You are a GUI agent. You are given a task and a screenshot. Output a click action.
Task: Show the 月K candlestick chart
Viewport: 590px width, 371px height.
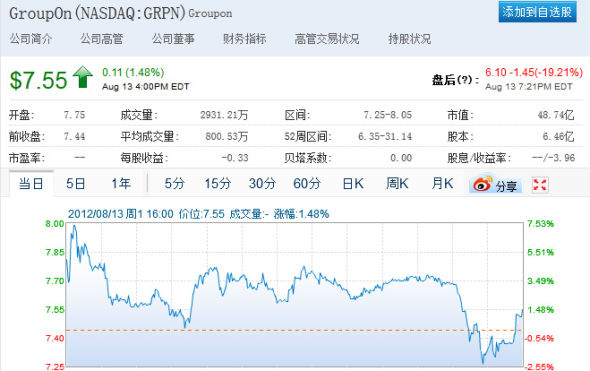[442, 184]
